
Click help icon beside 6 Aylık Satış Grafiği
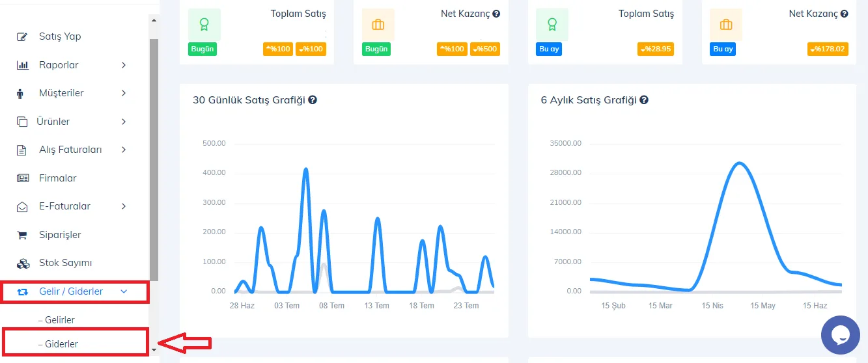[643, 100]
